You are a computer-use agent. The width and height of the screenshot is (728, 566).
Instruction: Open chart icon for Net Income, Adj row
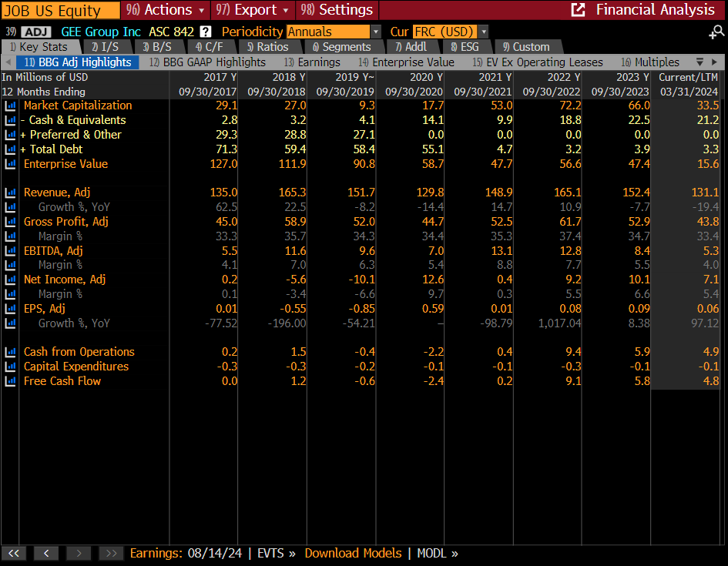[x=10, y=280]
